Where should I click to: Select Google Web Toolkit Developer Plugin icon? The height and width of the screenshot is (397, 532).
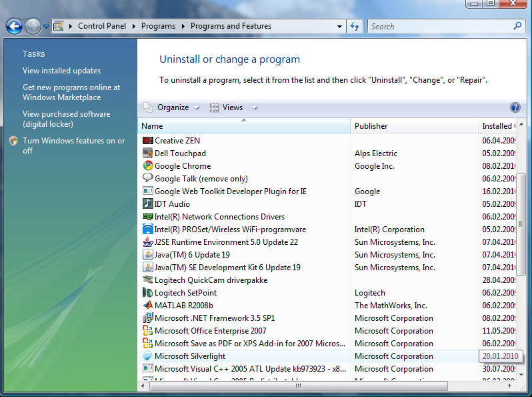tap(147, 191)
